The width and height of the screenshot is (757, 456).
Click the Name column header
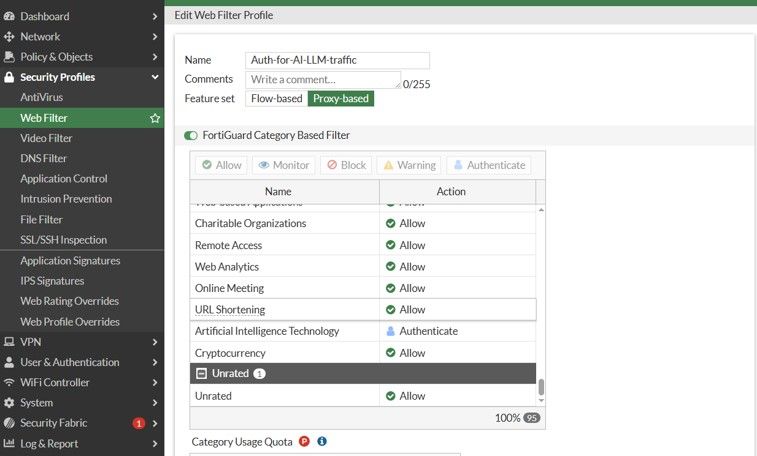[285, 192]
